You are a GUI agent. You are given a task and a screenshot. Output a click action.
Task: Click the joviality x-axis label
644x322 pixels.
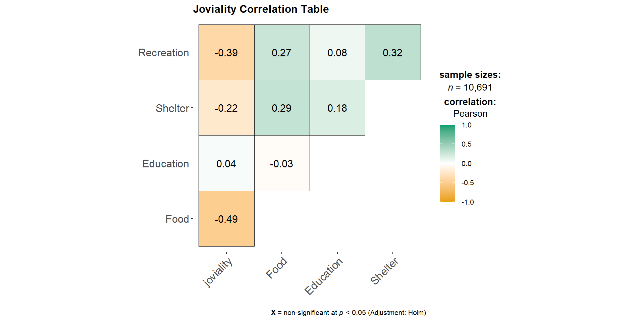(218, 272)
